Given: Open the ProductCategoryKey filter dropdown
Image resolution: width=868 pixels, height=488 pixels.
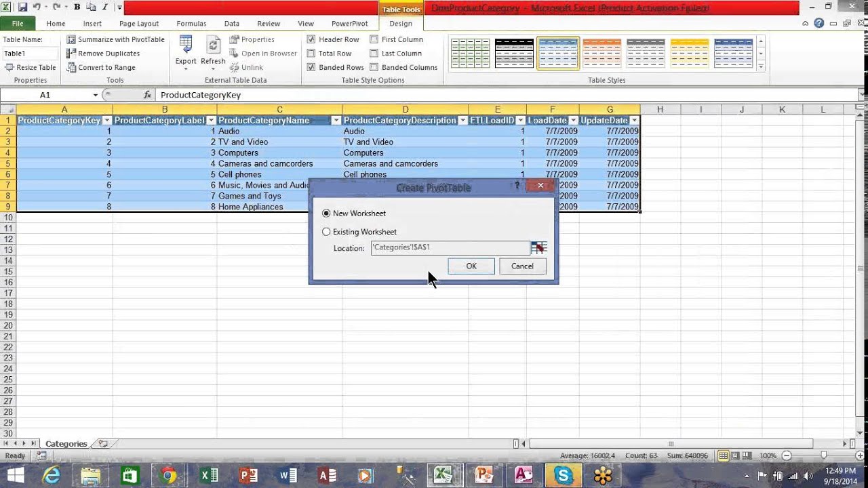Looking at the screenshot, I should coord(106,121).
